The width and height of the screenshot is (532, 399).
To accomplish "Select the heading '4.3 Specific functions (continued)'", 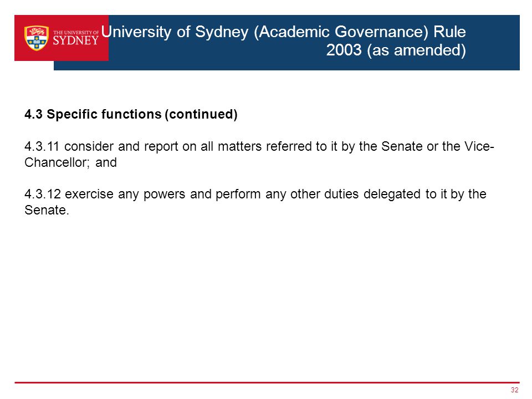I will pos(131,114).
